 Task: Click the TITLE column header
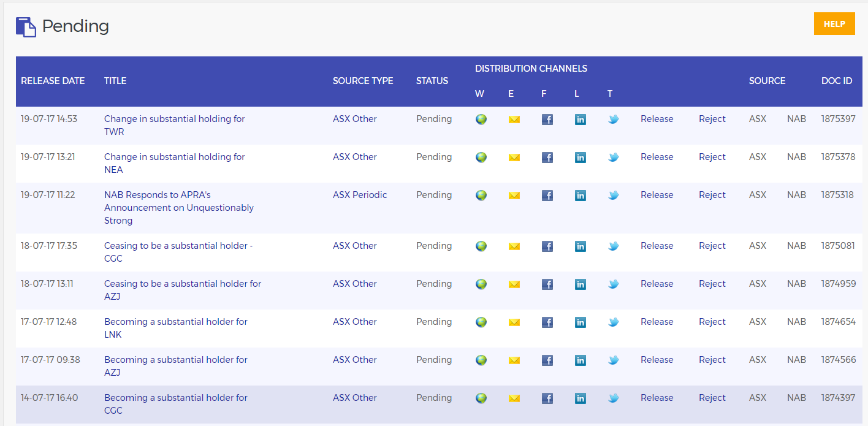pos(115,81)
